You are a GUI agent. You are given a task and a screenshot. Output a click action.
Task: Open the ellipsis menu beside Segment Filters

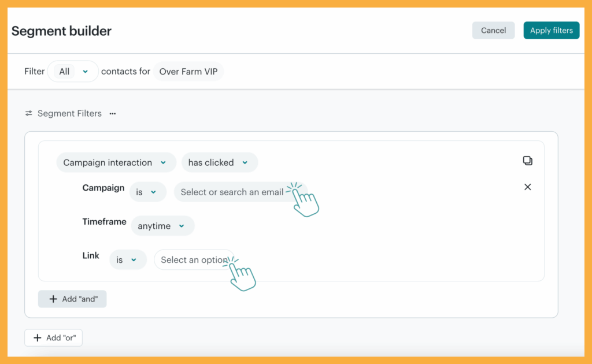(x=112, y=113)
